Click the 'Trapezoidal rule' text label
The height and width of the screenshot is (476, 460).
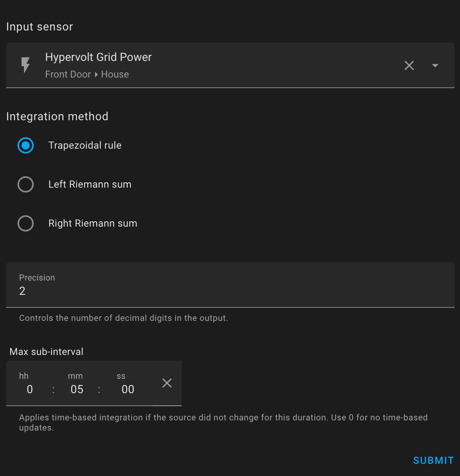(85, 145)
